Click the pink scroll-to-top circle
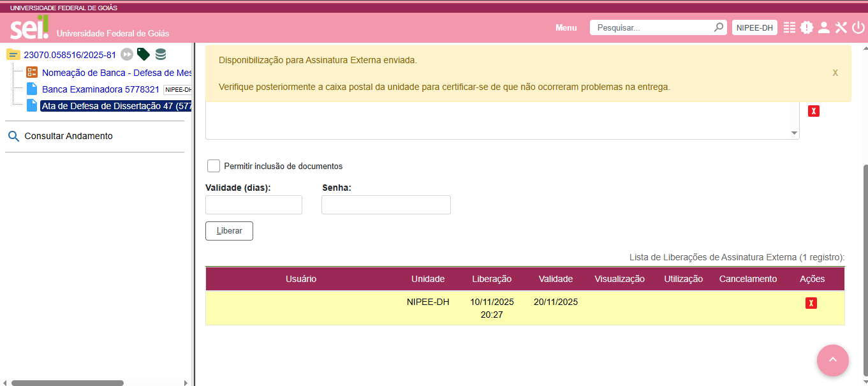Image resolution: width=868 pixels, height=386 pixels. tap(833, 360)
